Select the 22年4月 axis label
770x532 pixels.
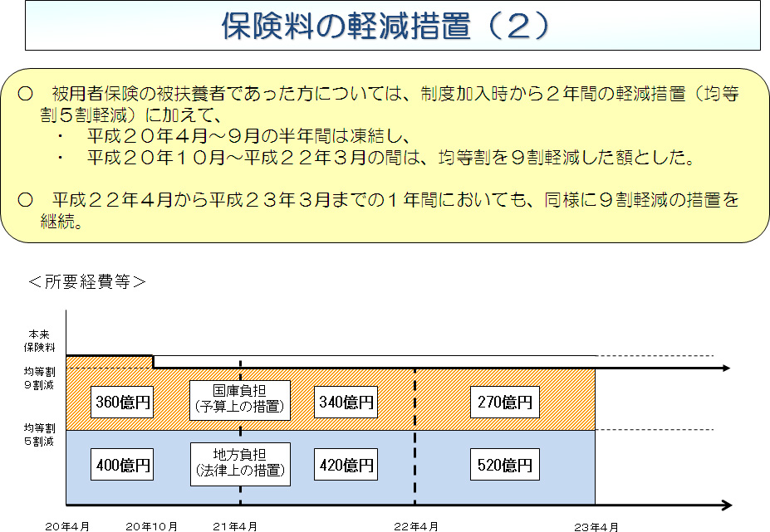[417, 526]
